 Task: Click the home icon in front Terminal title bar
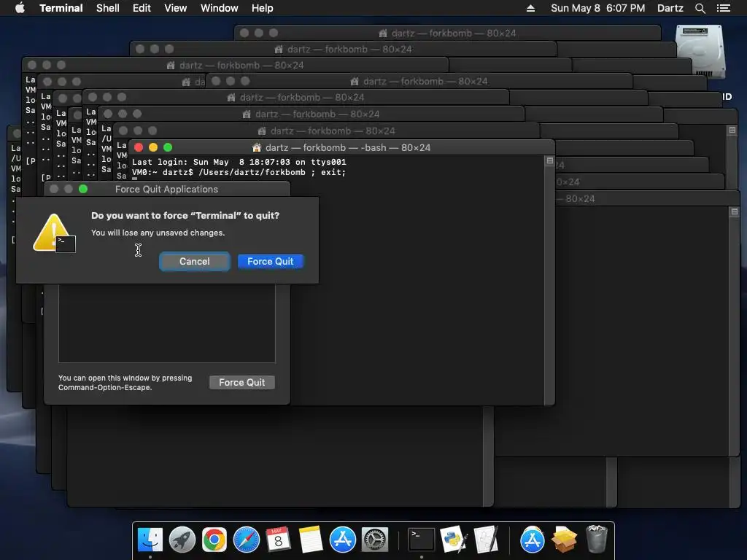(257, 147)
